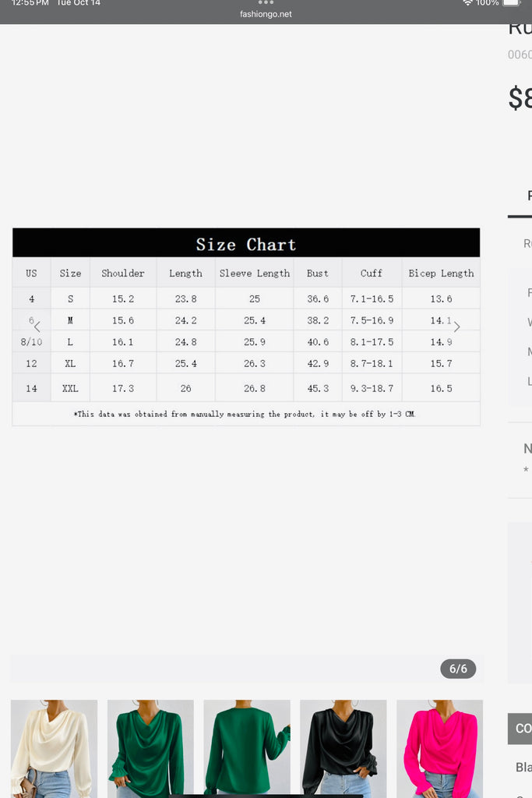Tap the three-dot multitasking icon at top

click(266, 2)
